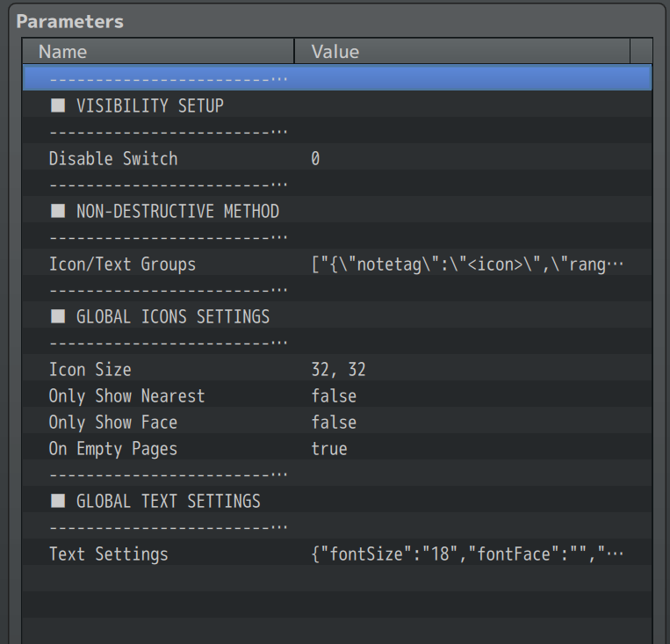Select the Text Settings parameter row

pyautogui.click(x=109, y=554)
